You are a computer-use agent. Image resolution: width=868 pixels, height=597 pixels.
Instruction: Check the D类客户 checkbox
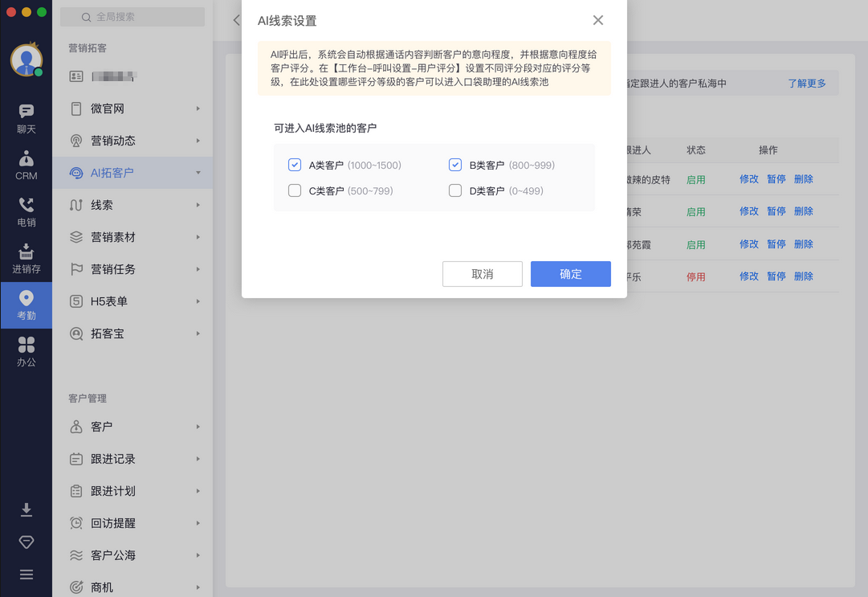pos(455,190)
